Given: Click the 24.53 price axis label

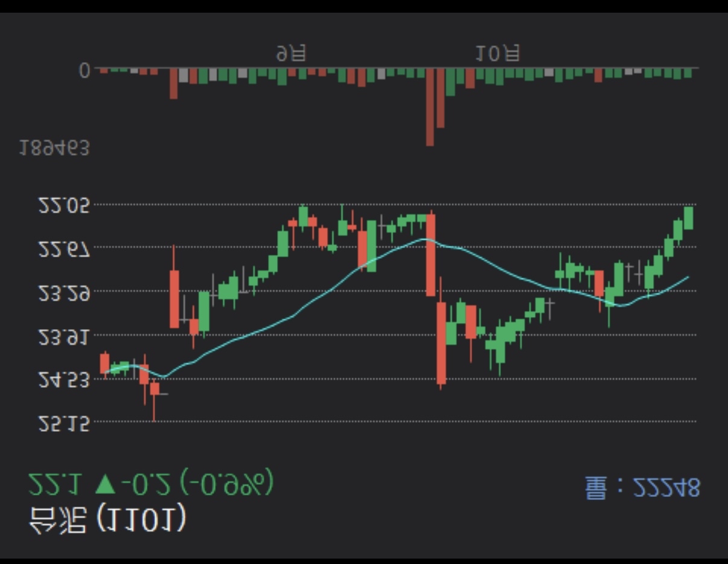Looking at the screenshot, I should (64, 380).
